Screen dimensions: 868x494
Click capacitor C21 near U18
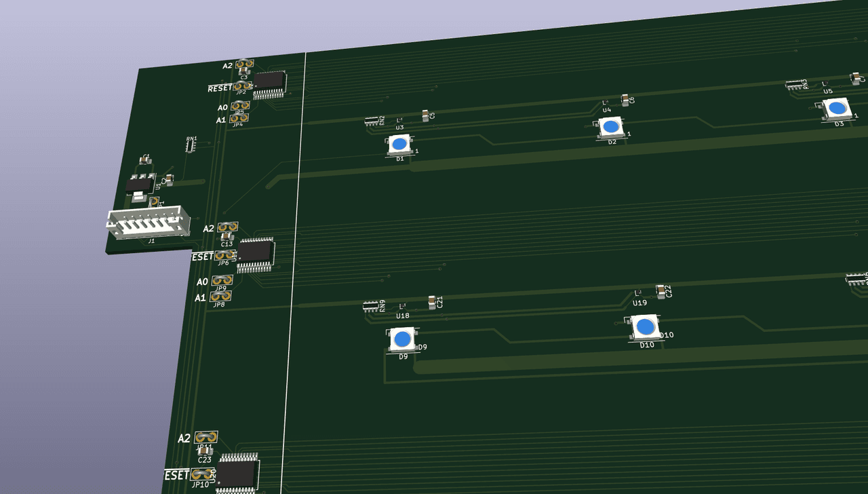432,302
